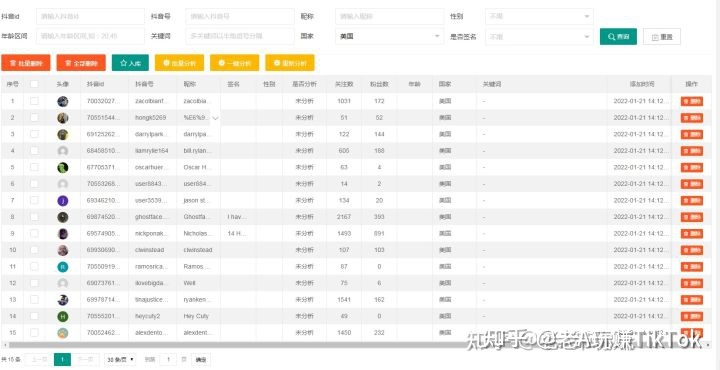Click the 昵称 nickname input field
The width and height of the screenshot is (720, 370).
point(389,16)
